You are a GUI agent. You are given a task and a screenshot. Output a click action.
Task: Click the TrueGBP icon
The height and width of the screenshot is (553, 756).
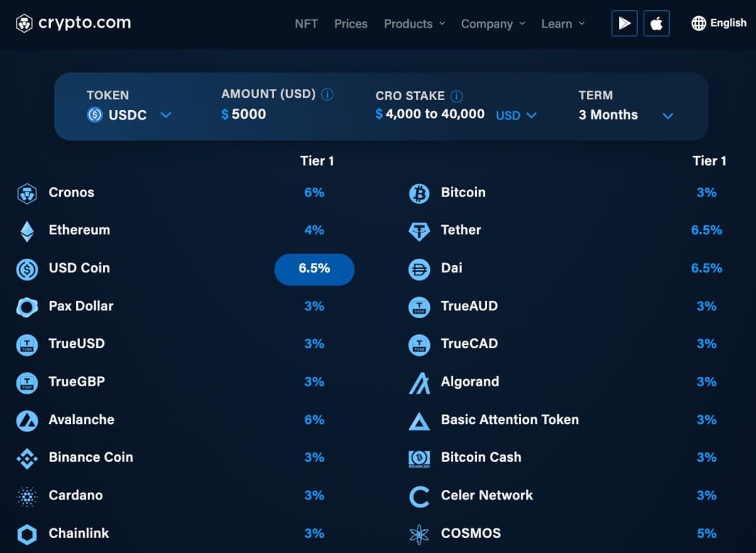click(27, 383)
